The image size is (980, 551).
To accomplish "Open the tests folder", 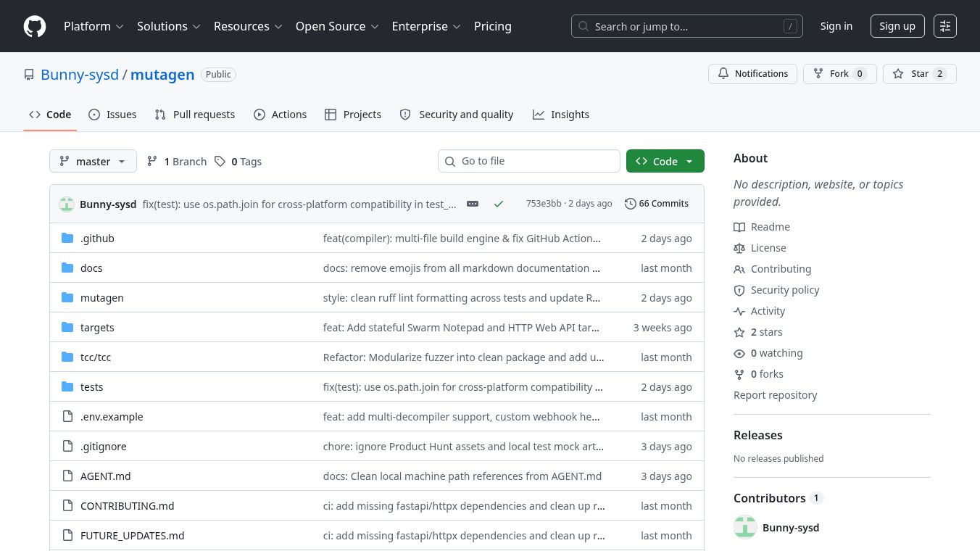I will pyautogui.click(x=91, y=387).
